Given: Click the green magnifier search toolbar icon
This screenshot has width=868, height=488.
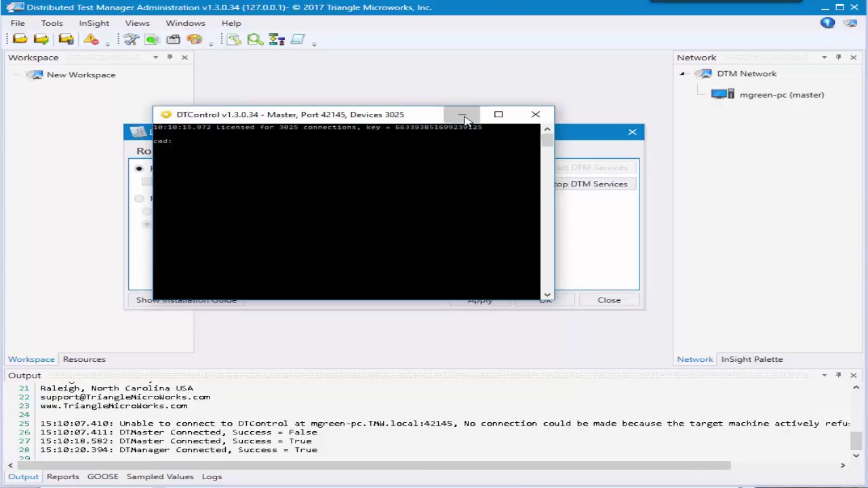Looking at the screenshot, I should (x=255, y=40).
